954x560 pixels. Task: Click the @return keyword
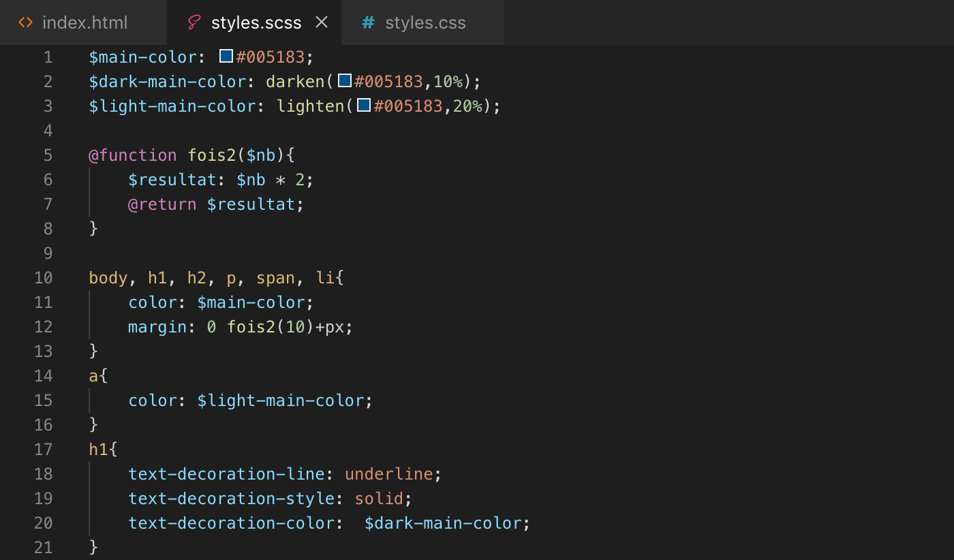click(162, 204)
